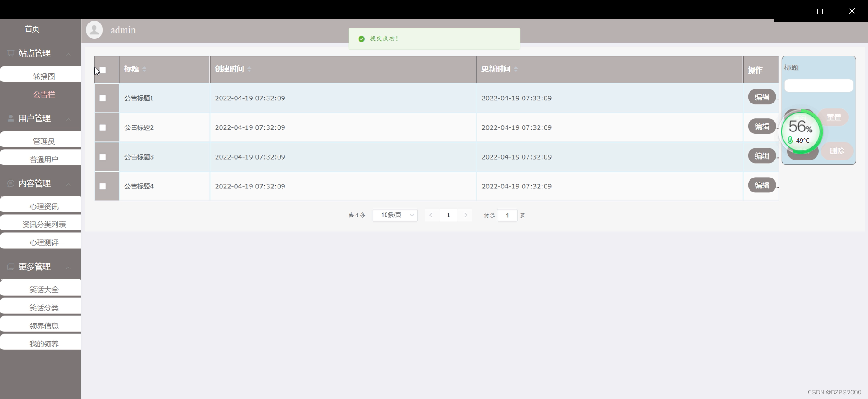Collapse the 内容管理 menu group

[68, 184]
